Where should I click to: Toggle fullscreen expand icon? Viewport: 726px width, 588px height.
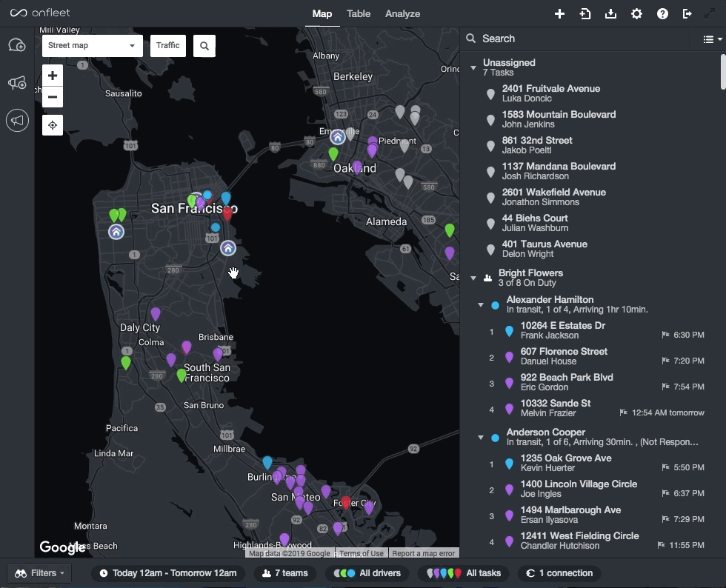[x=710, y=14]
